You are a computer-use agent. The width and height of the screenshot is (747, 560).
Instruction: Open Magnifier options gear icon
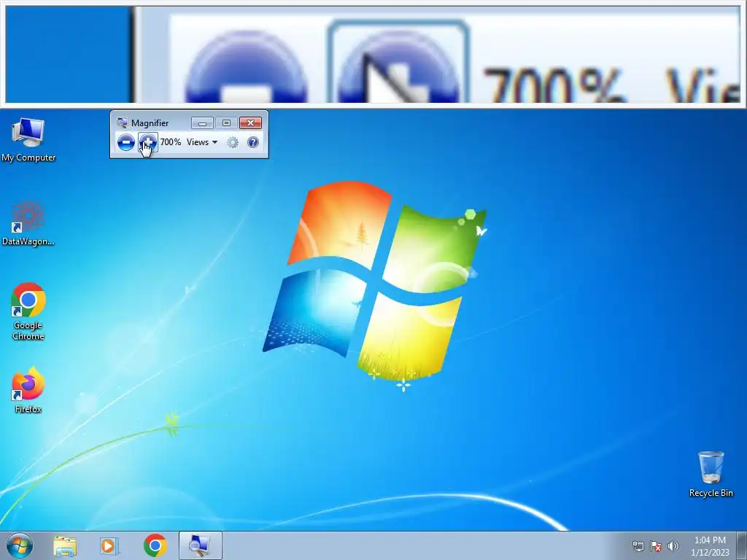233,142
